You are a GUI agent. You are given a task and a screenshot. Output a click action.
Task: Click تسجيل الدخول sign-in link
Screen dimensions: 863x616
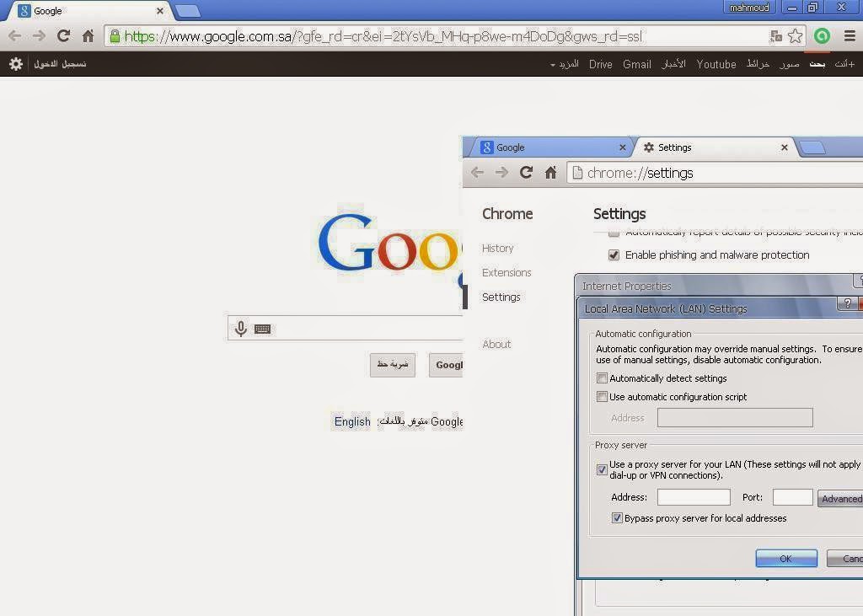tap(60, 64)
